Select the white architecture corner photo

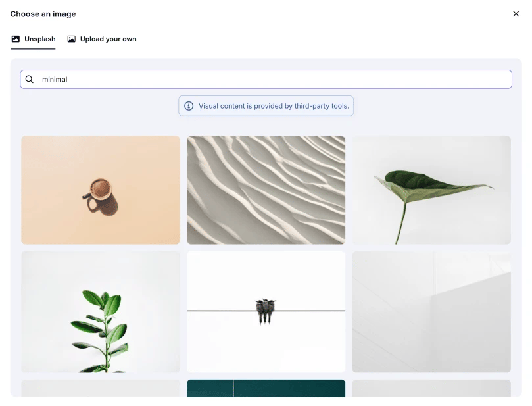(x=431, y=311)
